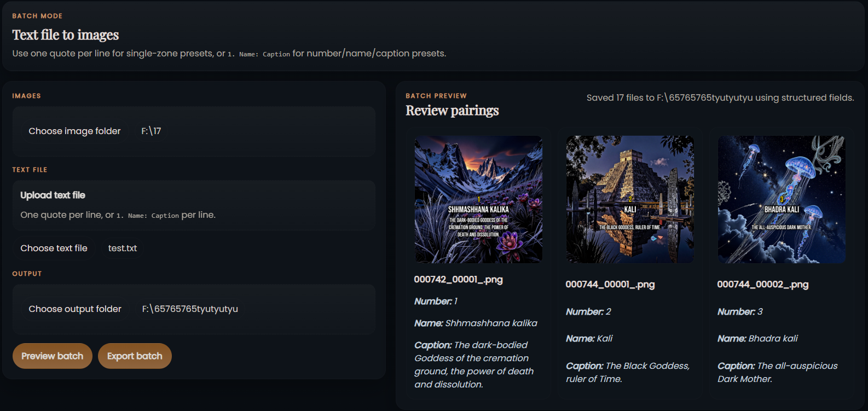The height and width of the screenshot is (411, 868).
Task: Select the F:\17 image folder path
Action: point(151,131)
